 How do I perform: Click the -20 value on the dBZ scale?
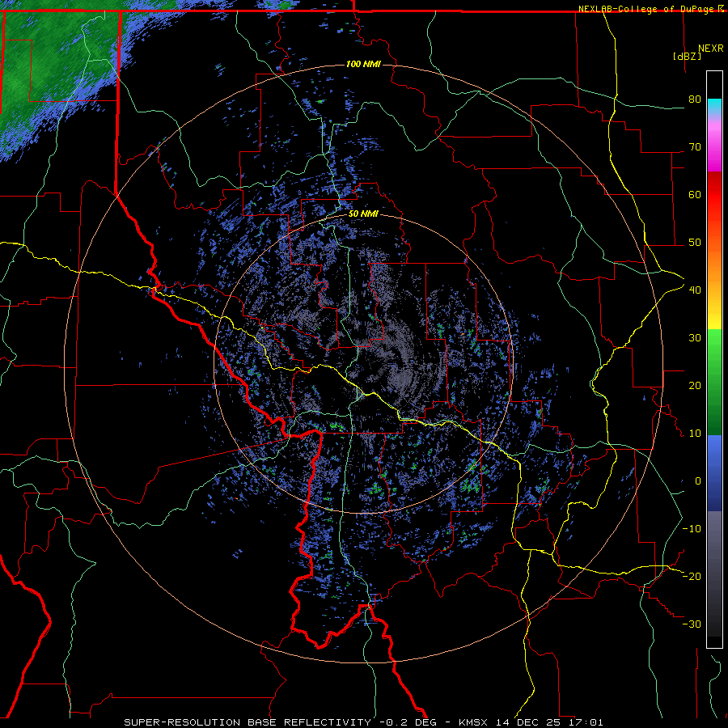pyautogui.click(x=692, y=576)
